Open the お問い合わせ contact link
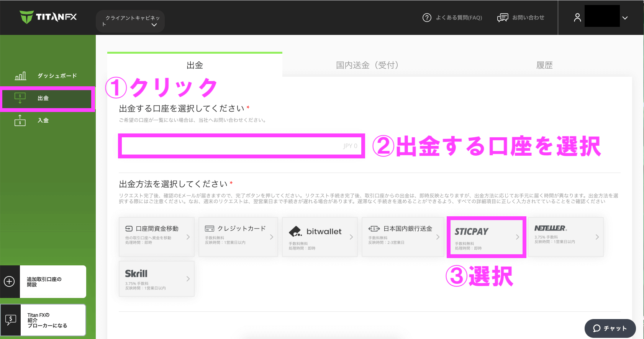The image size is (644, 339). 528,18
